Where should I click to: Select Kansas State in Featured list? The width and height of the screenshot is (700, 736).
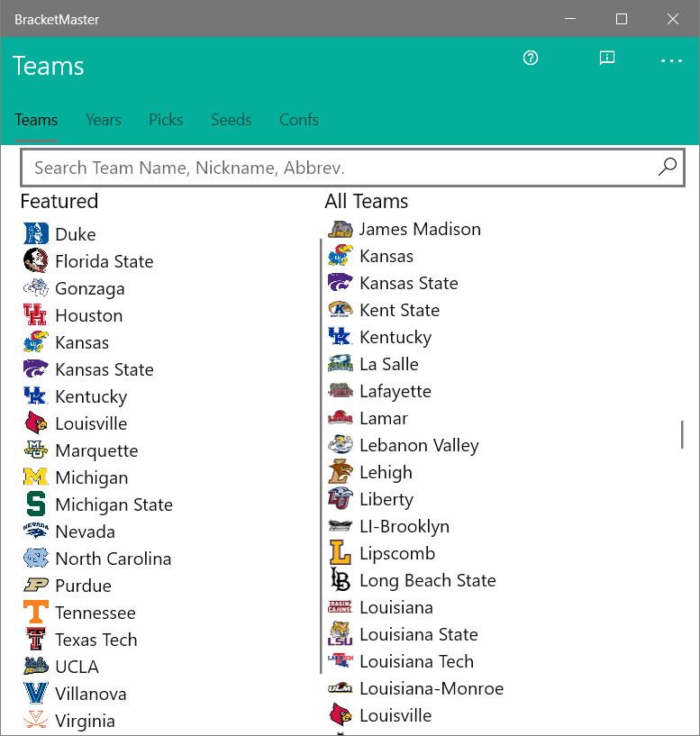[x=105, y=369]
